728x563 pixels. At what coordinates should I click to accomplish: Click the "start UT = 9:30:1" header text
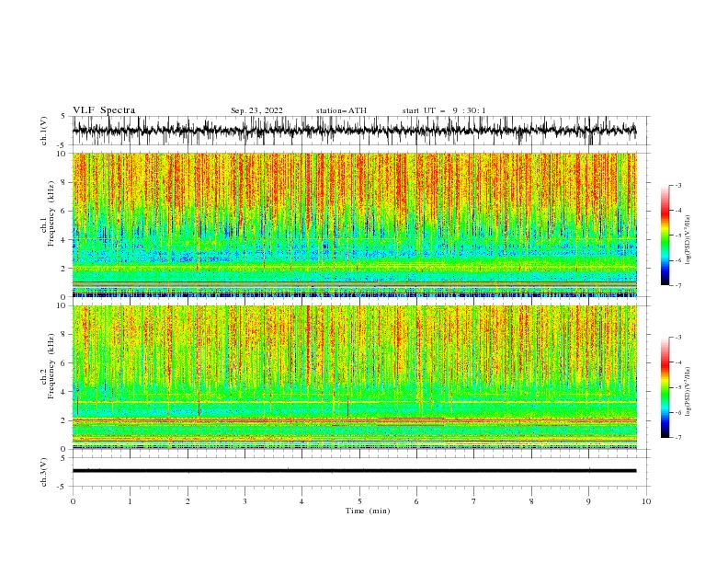point(444,110)
